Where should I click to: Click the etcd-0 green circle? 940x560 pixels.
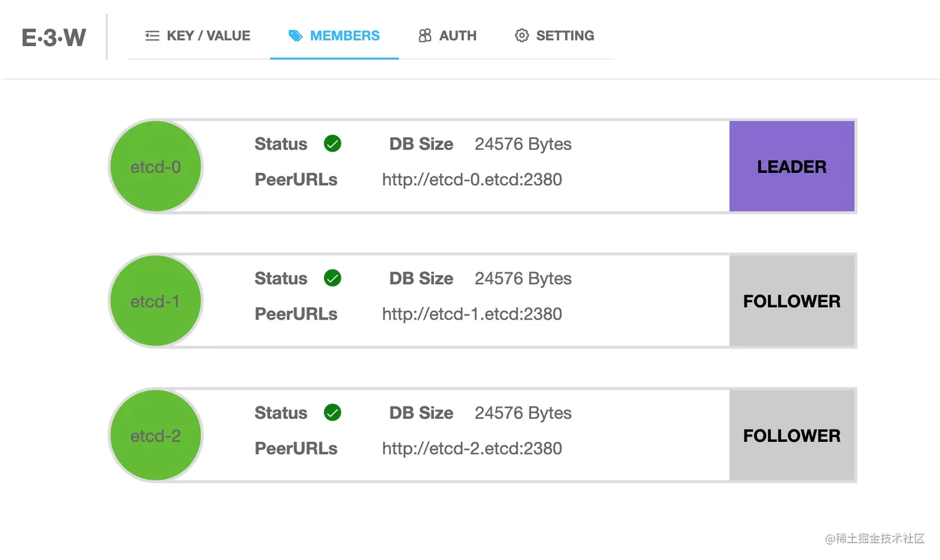click(x=155, y=167)
